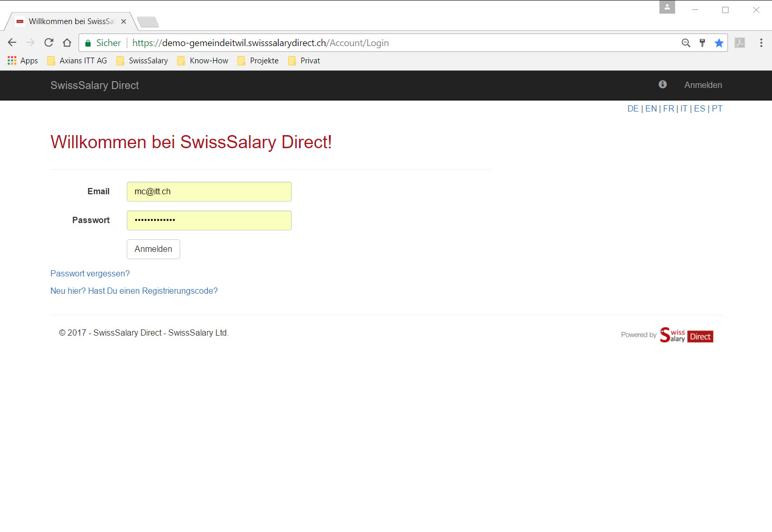Open the Know-How bookmark folder
This screenshot has height=532, width=772.
tap(203, 61)
